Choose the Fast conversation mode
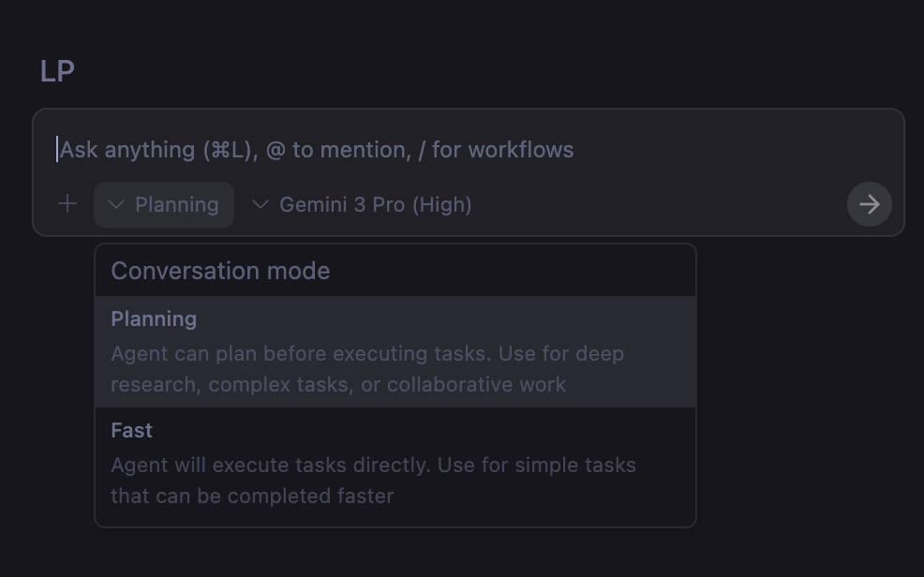Viewport: 924px width, 577px height. (395, 463)
